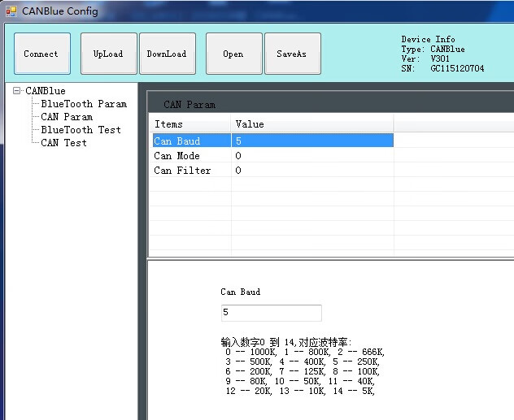Click the Can Filter value cell
This screenshot has width=514, height=420.
311,171
